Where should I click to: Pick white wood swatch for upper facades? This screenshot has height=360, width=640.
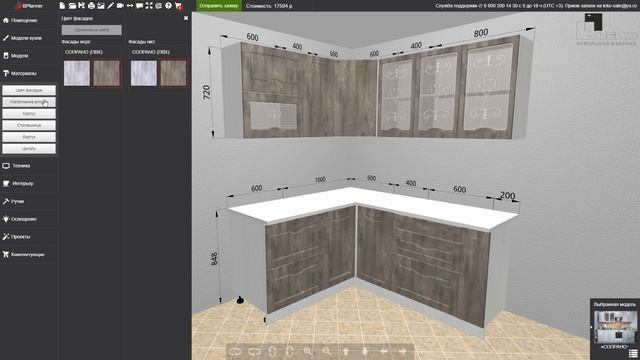pyautogui.click(x=77, y=73)
